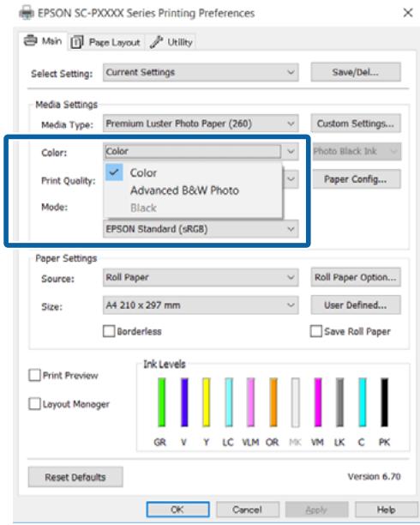Click the Paper Config... button

[x=356, y=179]
